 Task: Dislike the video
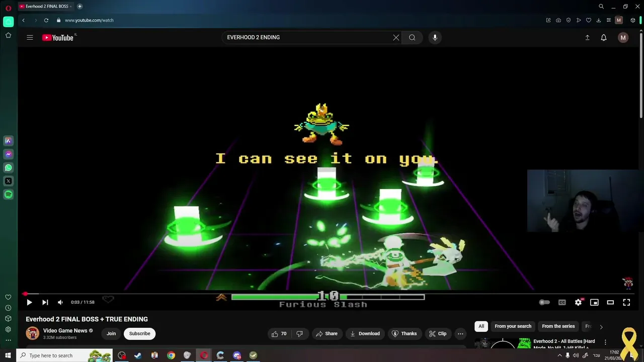299,333
